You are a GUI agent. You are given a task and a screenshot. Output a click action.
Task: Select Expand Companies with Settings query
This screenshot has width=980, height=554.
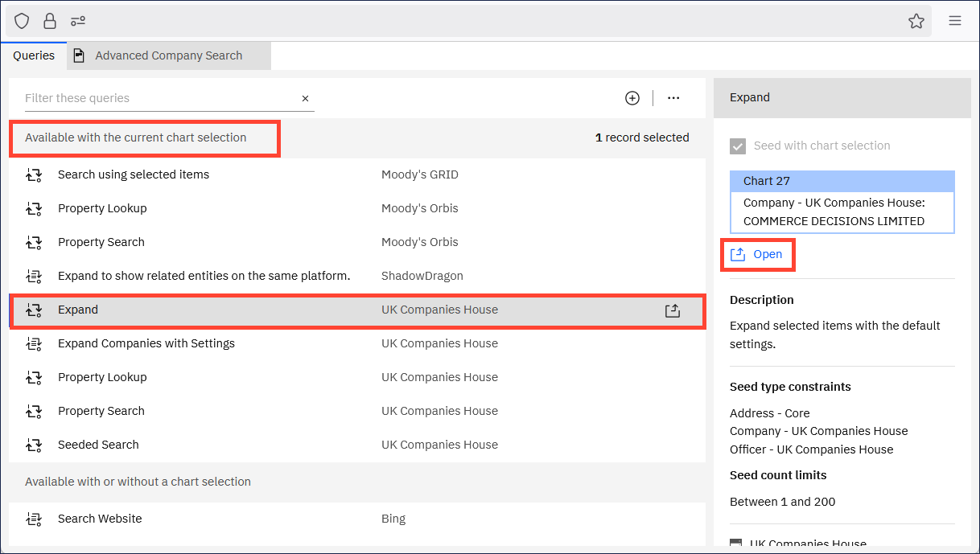coord(357,343)
